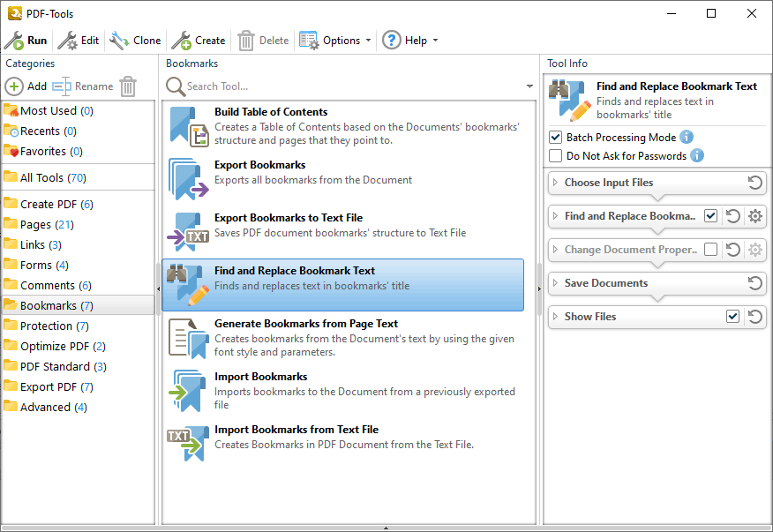
Task: Open settings gear for Find and Replace Bookmarks step
Action: coord(754,216)
